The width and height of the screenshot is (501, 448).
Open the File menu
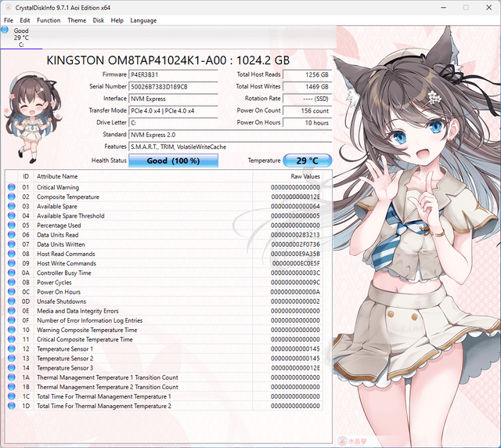[x=9, y=20]
